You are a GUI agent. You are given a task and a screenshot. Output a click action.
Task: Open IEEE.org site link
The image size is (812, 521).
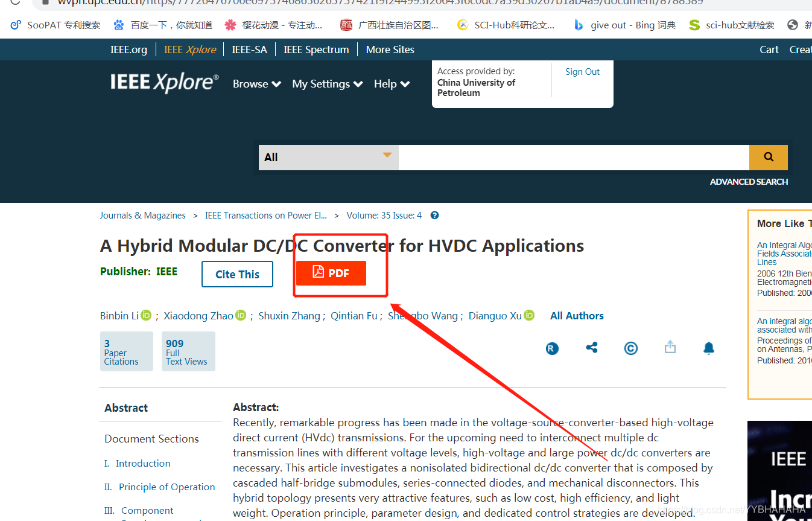click(128, 50)
